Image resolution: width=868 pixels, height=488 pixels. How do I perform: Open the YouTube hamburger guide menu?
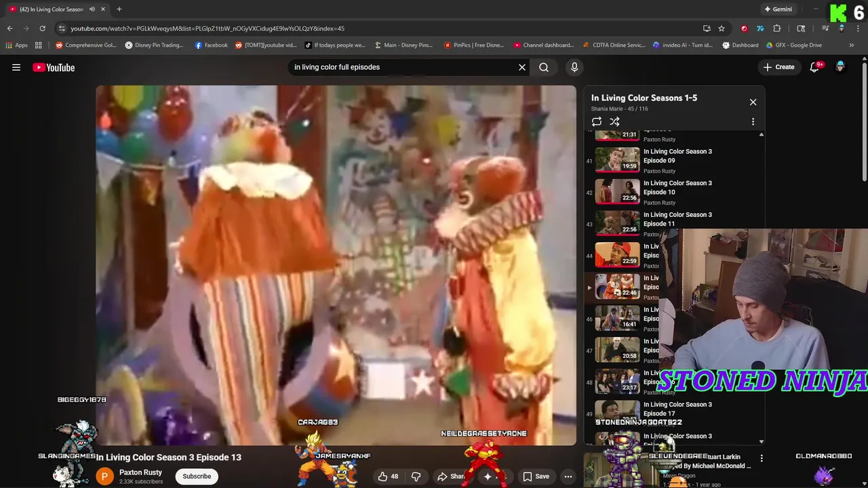pos(16,67)
